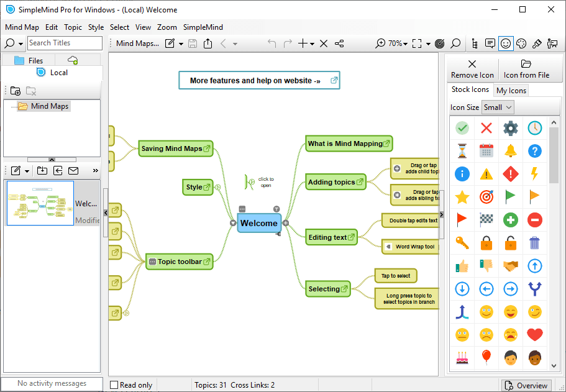Screen dimensions: 566x392
Task: Choose the red balloon stock icon
Action: 486,357
